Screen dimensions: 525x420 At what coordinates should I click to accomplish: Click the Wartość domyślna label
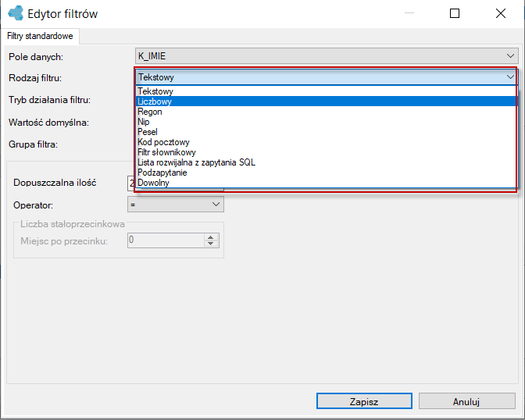[x=48, y=123]
